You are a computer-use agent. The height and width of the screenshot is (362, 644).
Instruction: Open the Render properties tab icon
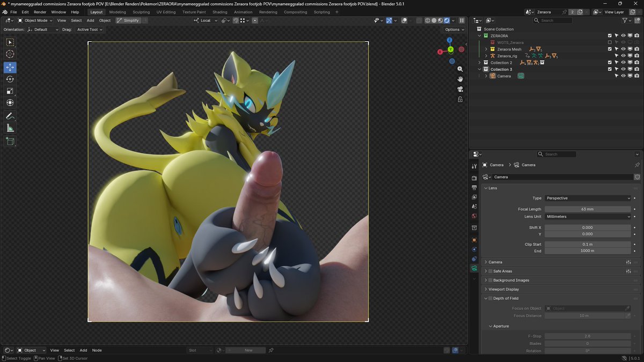coord(474,178)
